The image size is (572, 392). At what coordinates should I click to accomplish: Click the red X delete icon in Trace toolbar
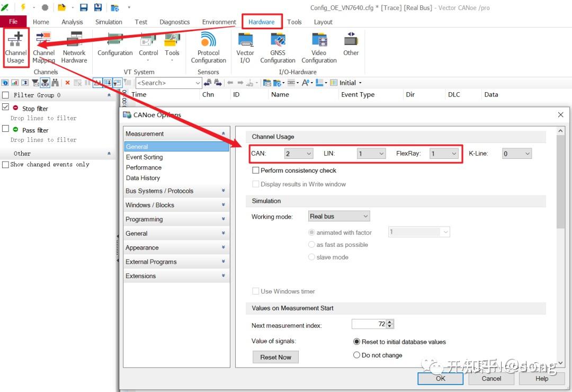pyautogui.click(x=67, y=83)
